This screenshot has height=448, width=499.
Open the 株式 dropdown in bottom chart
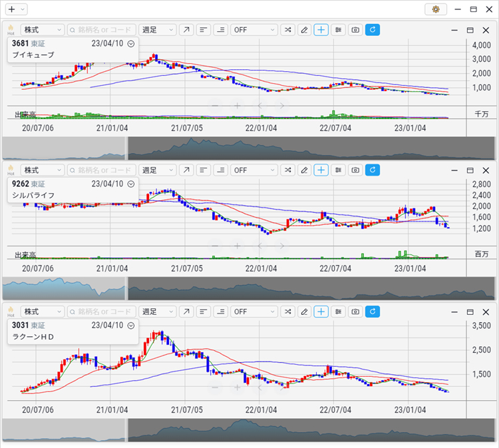tap(43, 311)
